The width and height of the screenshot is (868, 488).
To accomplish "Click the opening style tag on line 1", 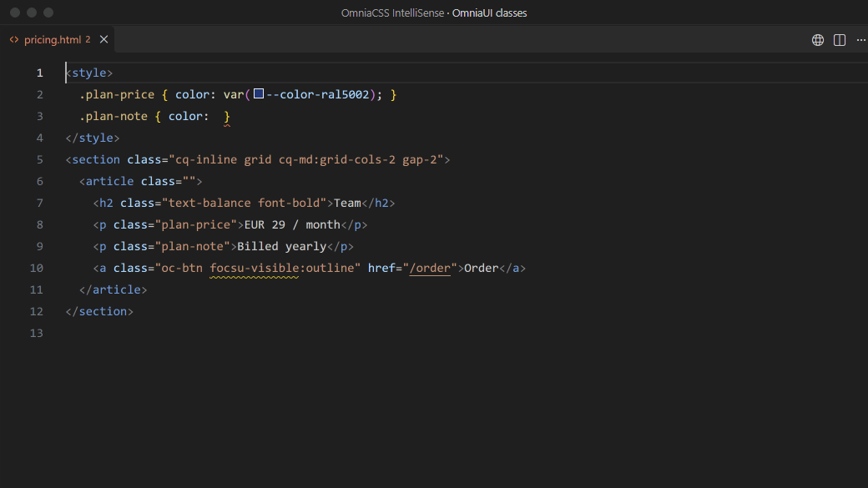I will (89, 73).
